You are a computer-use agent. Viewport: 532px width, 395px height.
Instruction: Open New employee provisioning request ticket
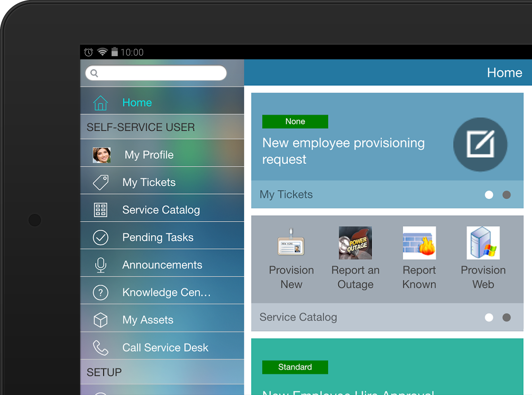tap(343, 151)
